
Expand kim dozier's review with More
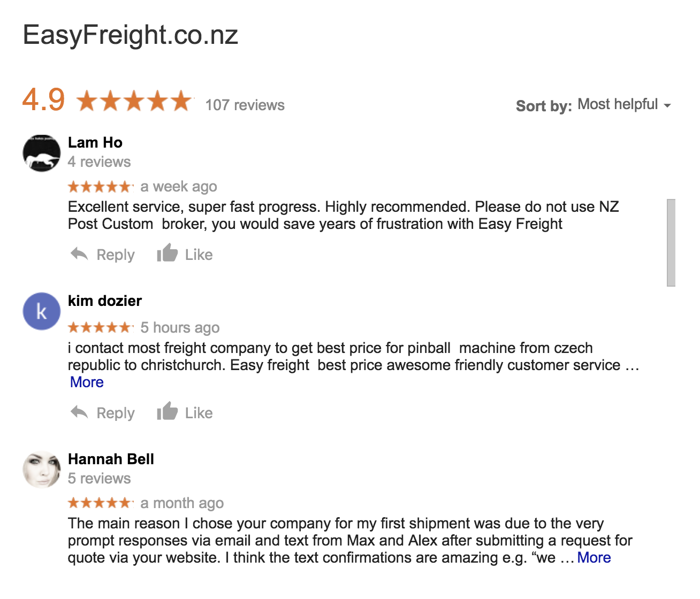(87, 382)
